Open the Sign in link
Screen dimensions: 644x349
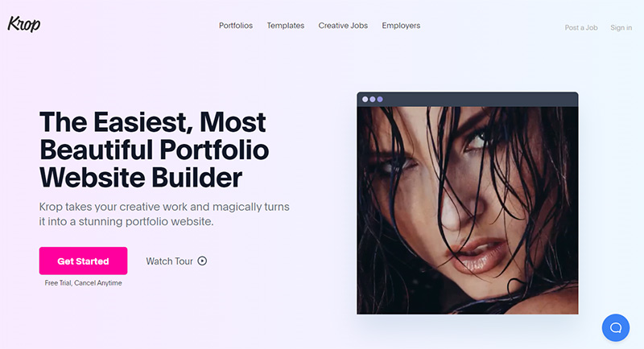(x=621, y=27)
